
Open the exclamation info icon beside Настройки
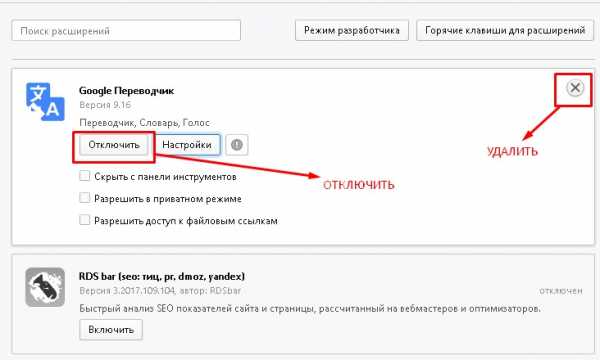point(237,145)
